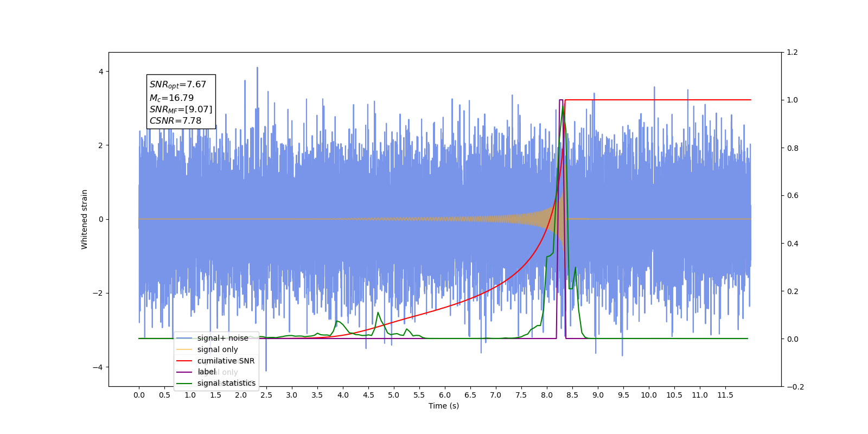Click the −0.2 tick on the right axis
Screen dimensions: 868x434
click(795, 387)
